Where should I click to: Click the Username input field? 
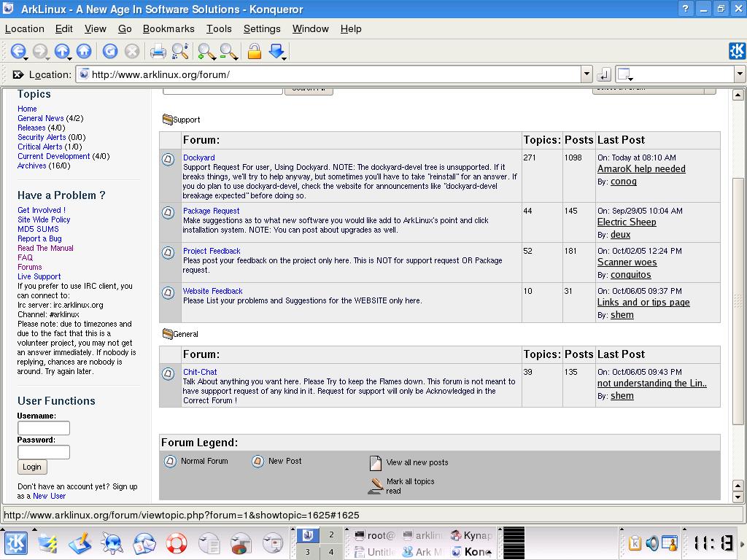[x=43, y=428]
